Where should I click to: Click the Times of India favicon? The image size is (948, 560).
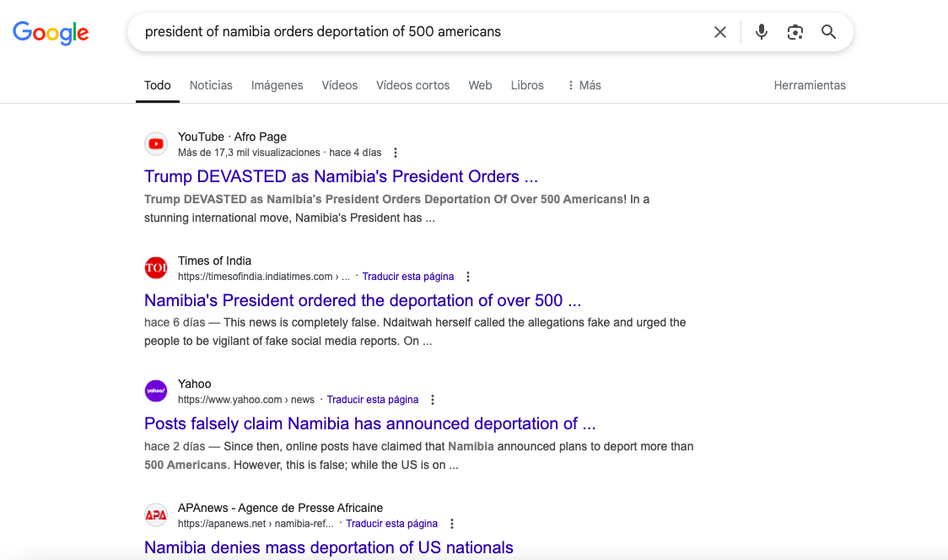[156, 268]
